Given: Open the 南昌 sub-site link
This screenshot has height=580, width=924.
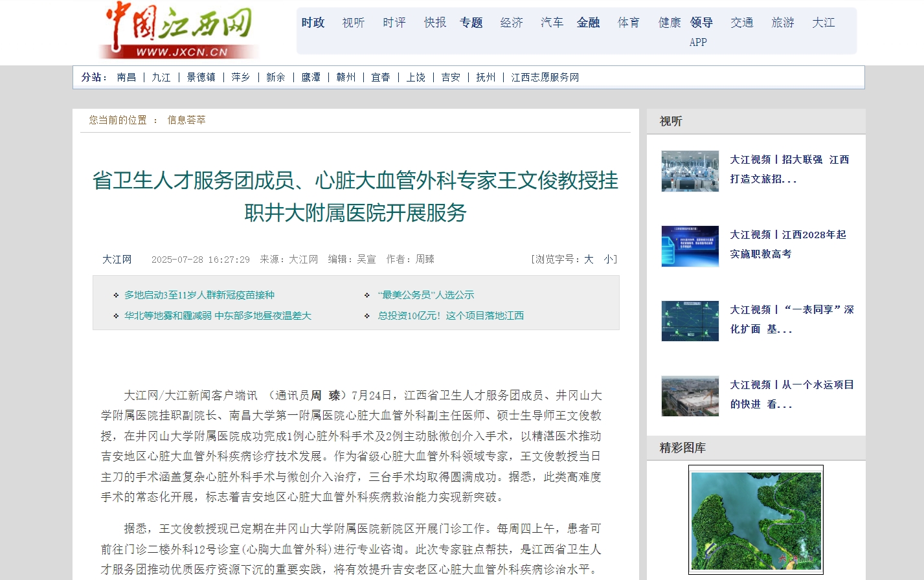Looking at the screenshot, I should 126,77.
